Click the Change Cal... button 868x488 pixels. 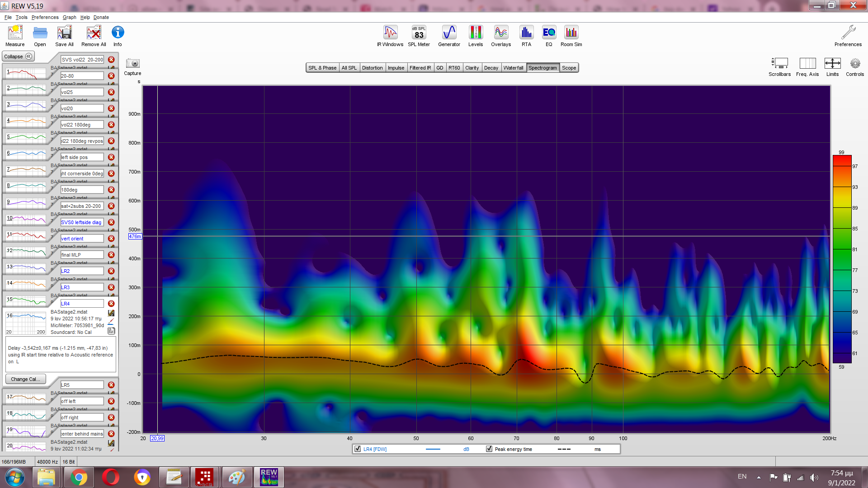[25, 379]
